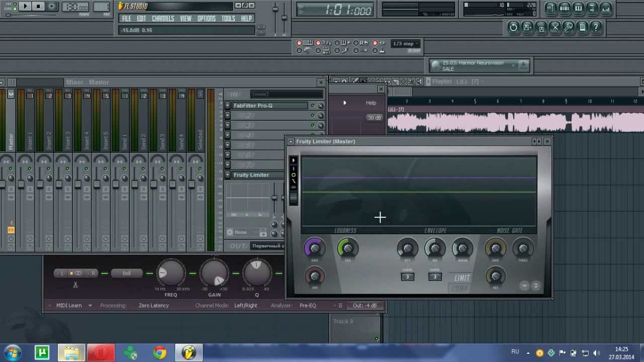Open the VIEW menu
This screenshot has width=644, height=362.
(186, 19)
